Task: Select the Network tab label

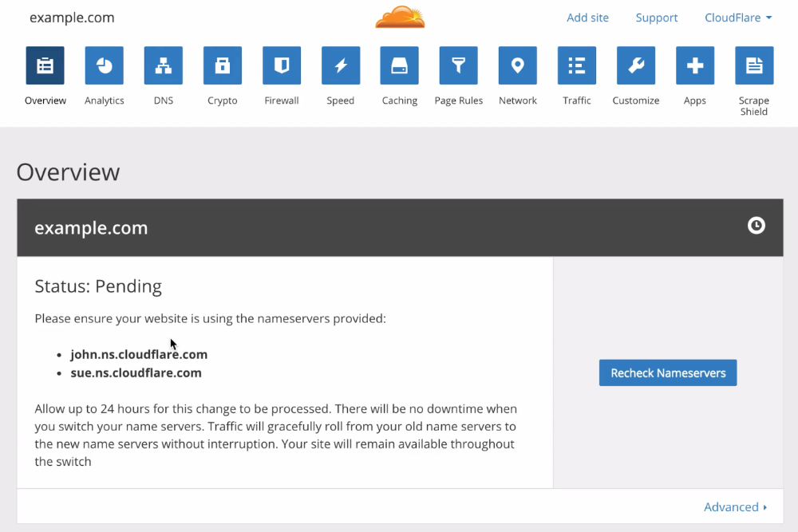Action: tap(518, 100)
